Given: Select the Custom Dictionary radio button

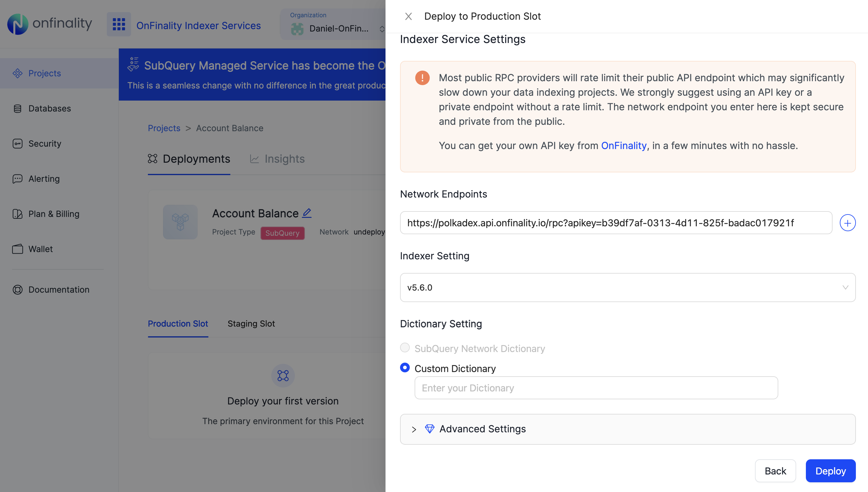Looking at the screenshot, I should pyautogui.click(x=405, y=368).
